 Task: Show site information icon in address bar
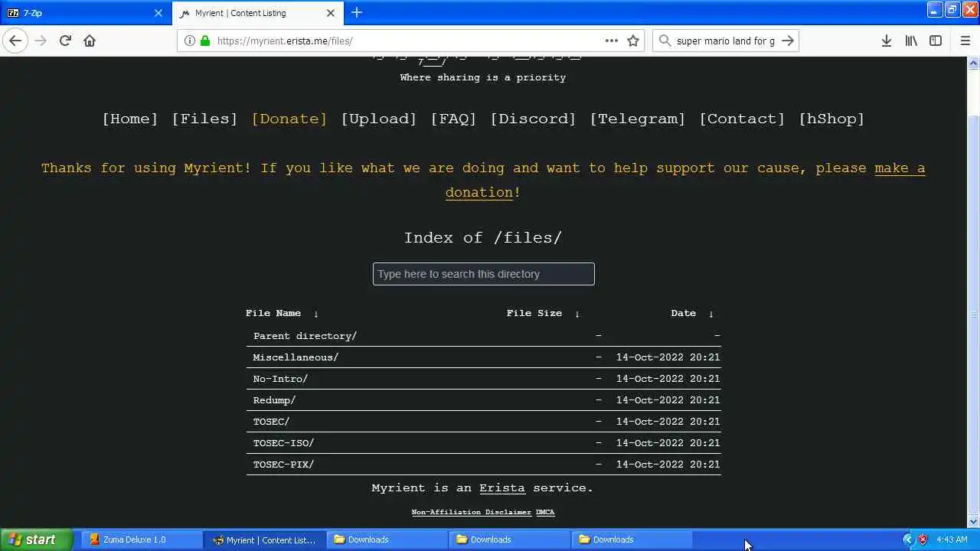(190, 41)
